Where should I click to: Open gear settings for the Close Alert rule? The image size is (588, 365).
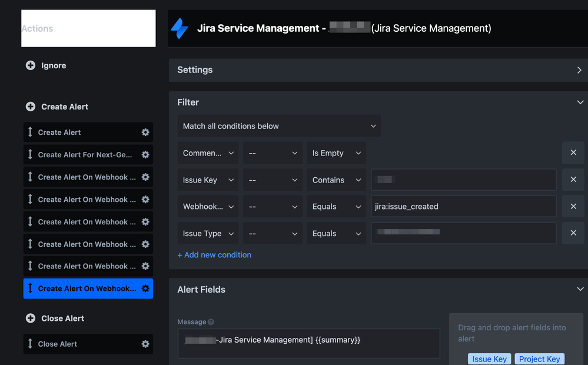pyautogui.click(x=145, y=344)
